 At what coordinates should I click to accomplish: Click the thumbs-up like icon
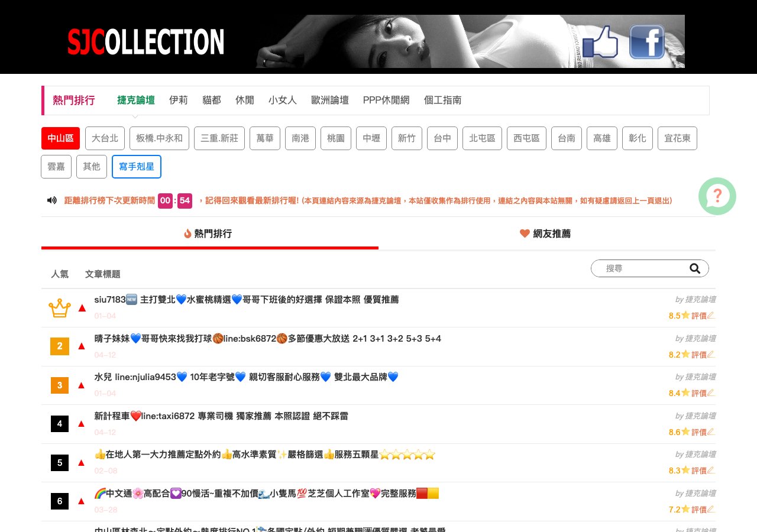click(600, 43)
